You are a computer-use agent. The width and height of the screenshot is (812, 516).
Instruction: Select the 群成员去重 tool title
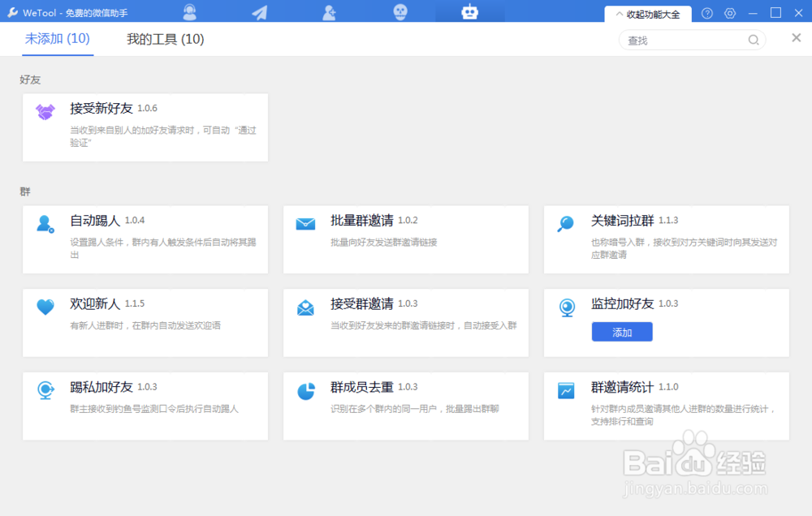coord(362,387)
